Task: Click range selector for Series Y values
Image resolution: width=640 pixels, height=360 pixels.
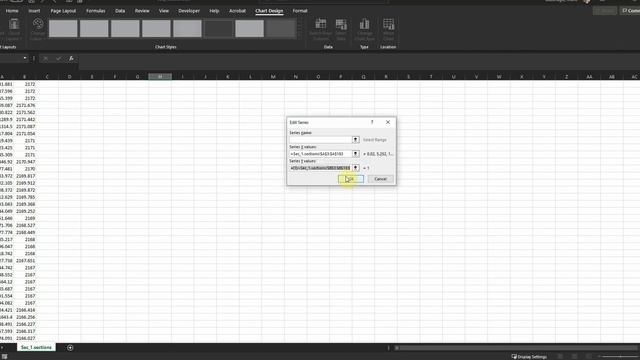Action: (356, 168)
